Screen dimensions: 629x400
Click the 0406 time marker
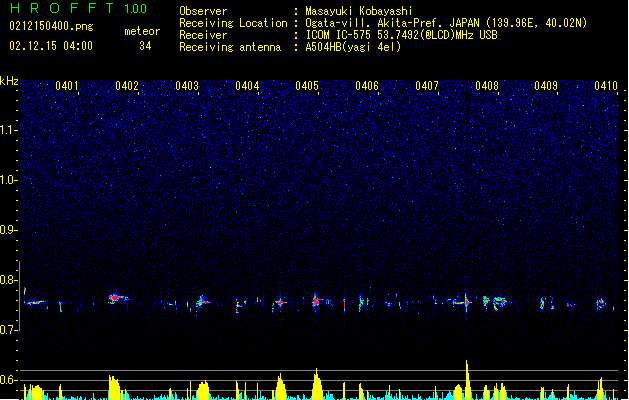click(367, 86)
